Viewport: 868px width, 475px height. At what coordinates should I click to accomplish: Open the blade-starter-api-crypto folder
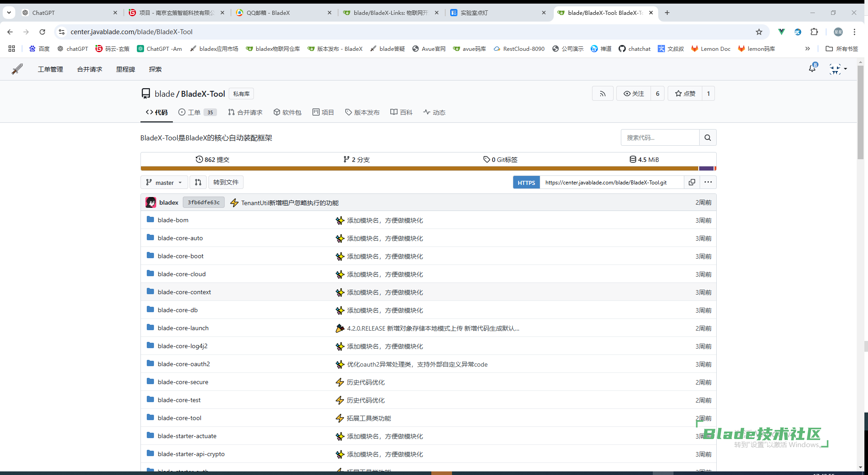coord(191,454)
